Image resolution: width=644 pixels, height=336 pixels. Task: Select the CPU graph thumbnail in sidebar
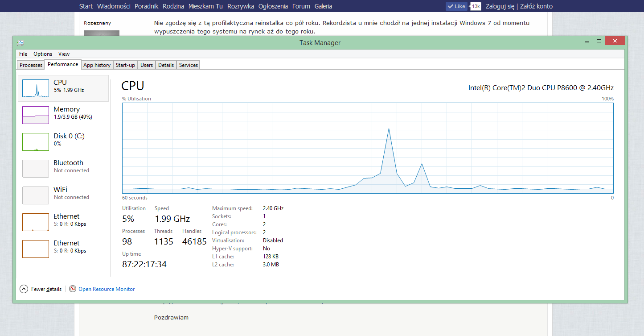36,88
